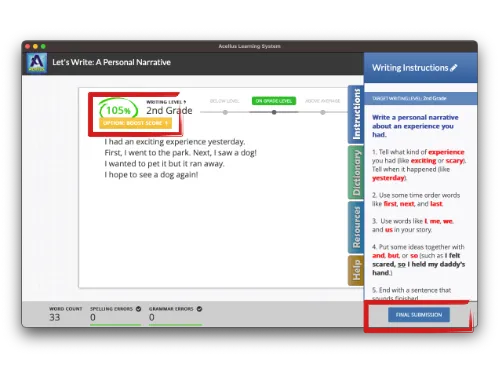This screenshot has height=379, width=500.
Task: Expand the Writing Level arrow label
Action: pos(166,102)
